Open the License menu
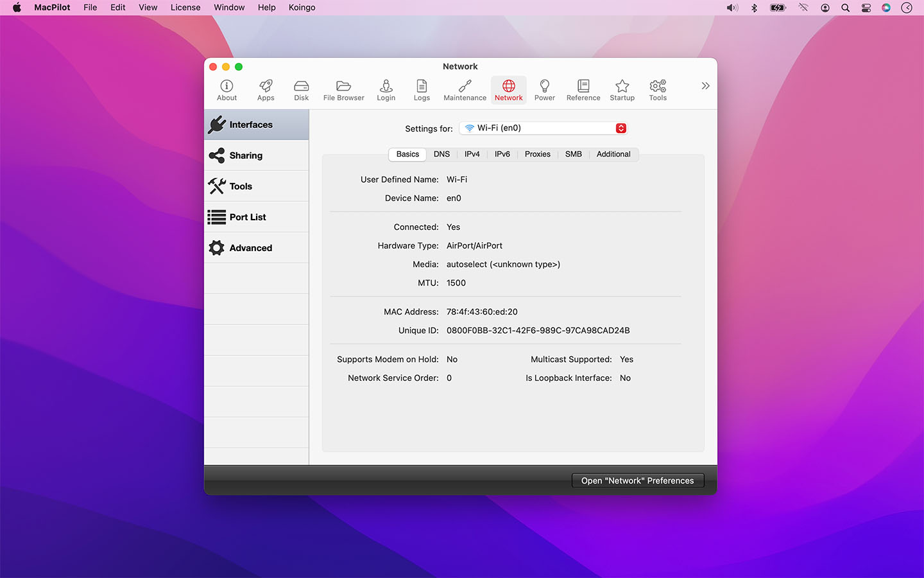Image resolution: width=924 pixels, height=578 pixels. coord(185,8)
